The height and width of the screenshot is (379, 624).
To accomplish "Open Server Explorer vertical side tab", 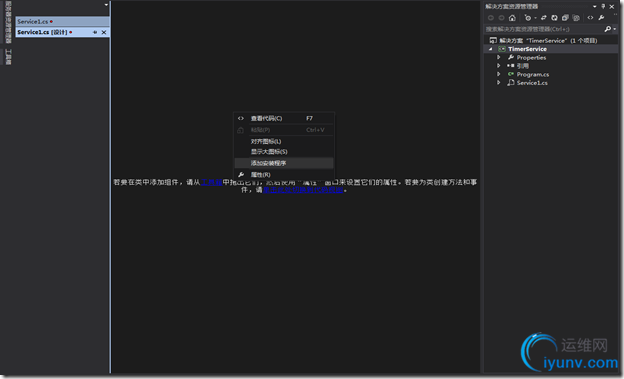I will tap(8, 22).
